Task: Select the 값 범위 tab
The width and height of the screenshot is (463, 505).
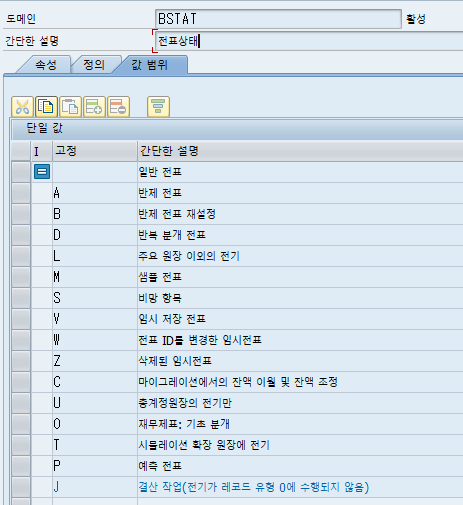Action: (x=150, y=65)
